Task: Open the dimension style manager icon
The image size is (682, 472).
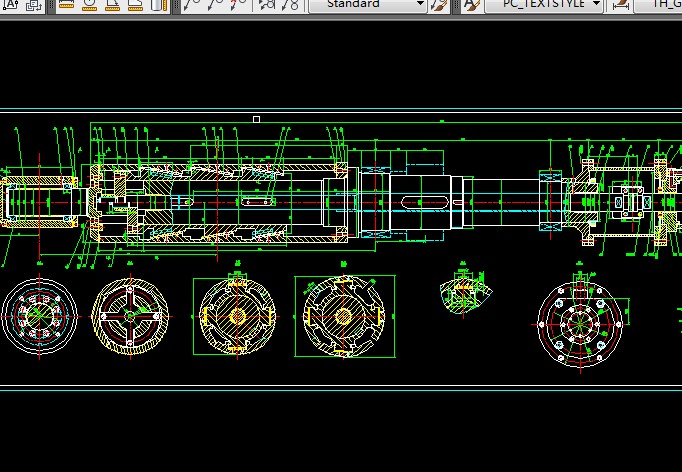Action: 620,4
